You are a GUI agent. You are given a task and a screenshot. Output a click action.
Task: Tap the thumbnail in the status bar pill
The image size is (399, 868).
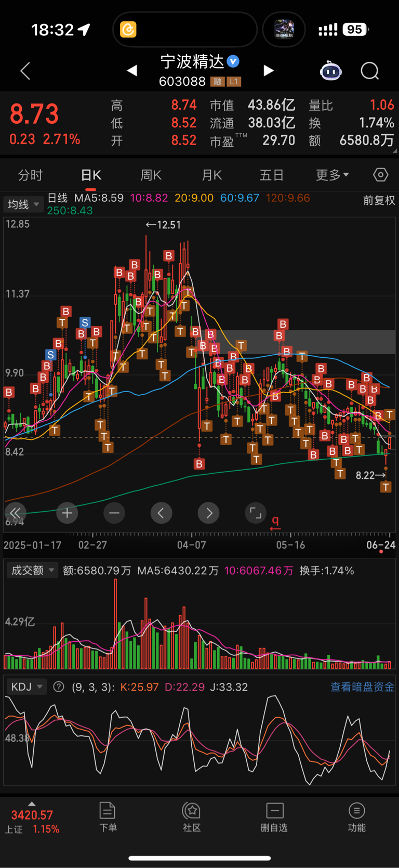point(284,30)
